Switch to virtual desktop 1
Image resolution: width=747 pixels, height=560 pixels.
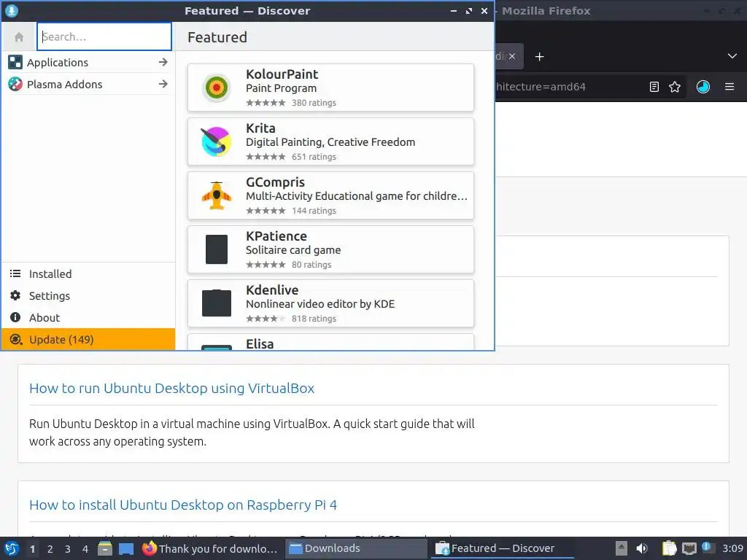click(32, 549)
